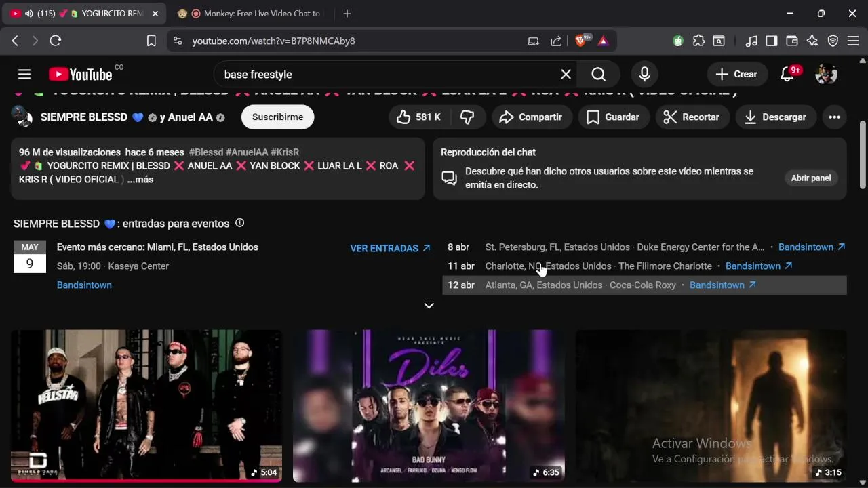The image size is (868, 488).
Task: Click the #AnuelAA hashtag
Action: pos(247,152)
